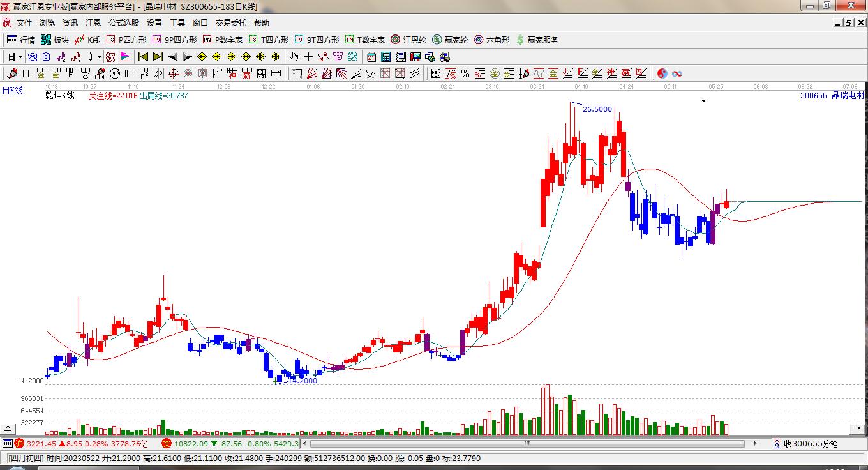Click the blue infinity loop icon
Viewport: 868px width, 470px height.
pyautogui.click(x=677, y=73)
